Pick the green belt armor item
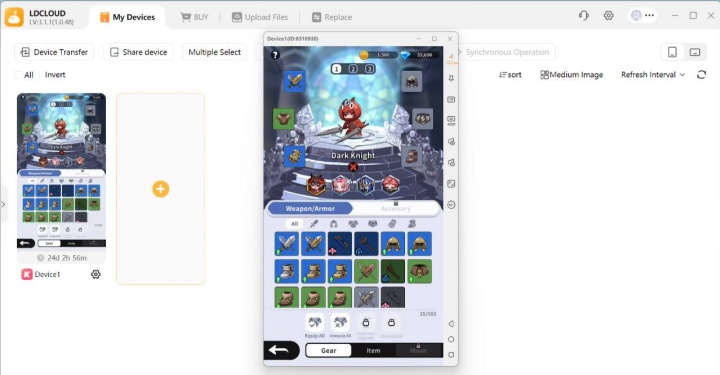 pyautogui.click(x=419, y=271)
